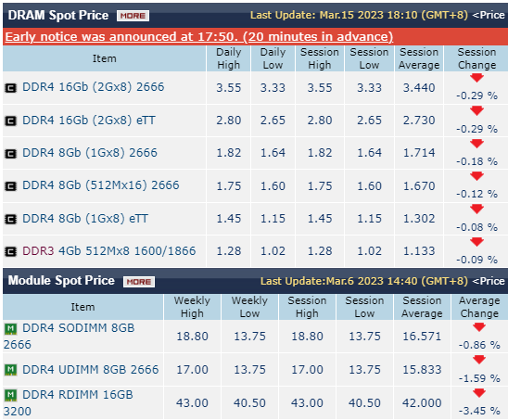Click the Weekly Low column header

pos(249,307)
